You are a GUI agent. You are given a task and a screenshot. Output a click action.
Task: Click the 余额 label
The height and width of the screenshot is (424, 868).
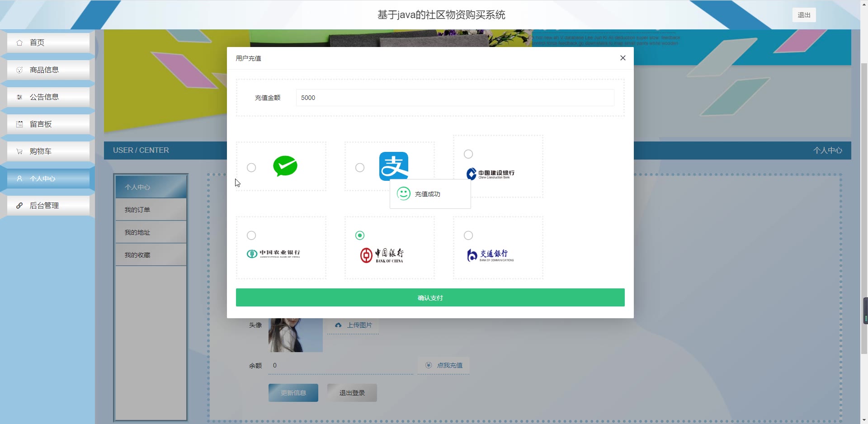click(x=255, y=366)
